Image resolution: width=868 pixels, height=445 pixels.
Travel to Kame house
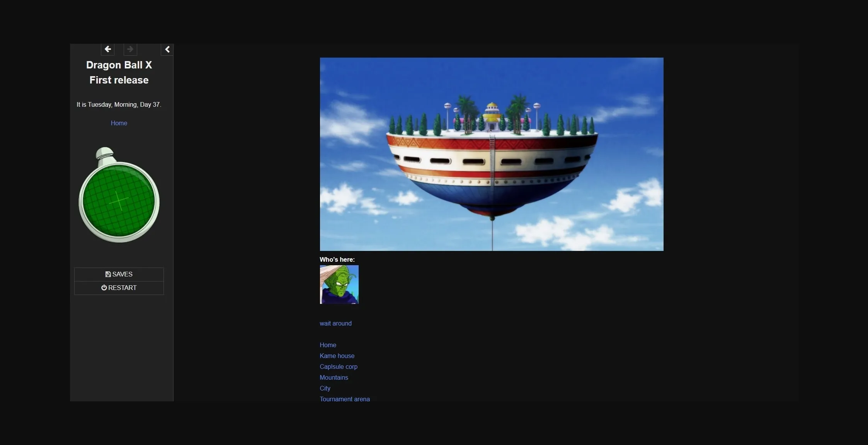pyautogui.click(x=337, y=356)
